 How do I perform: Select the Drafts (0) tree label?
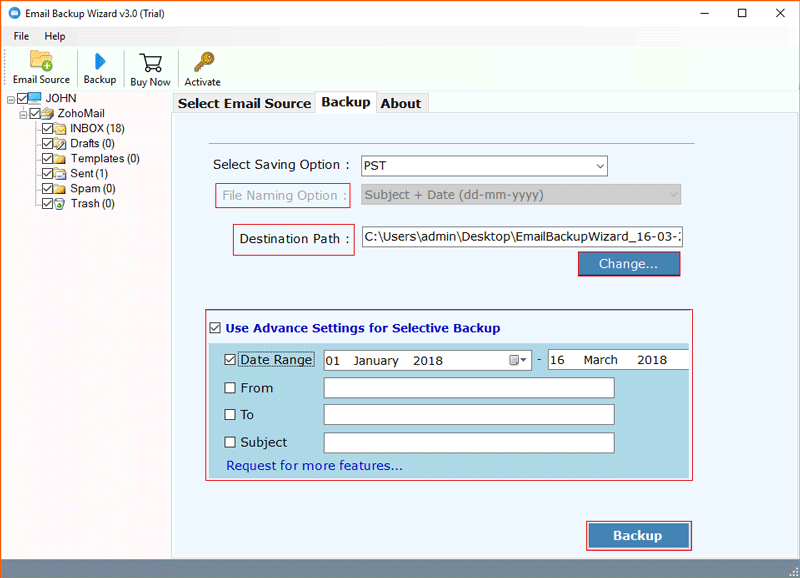(x=92, y=143)
